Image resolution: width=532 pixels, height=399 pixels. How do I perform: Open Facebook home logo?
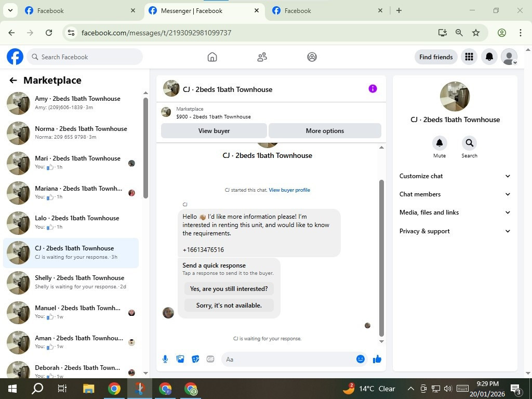[x=15, y=57]
